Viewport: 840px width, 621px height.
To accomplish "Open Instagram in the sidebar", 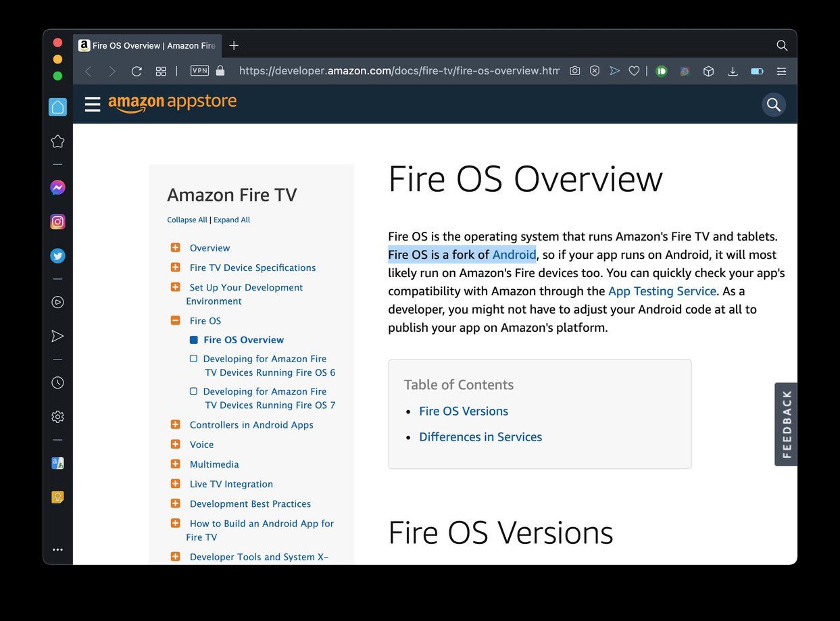I will pos(57,222).
